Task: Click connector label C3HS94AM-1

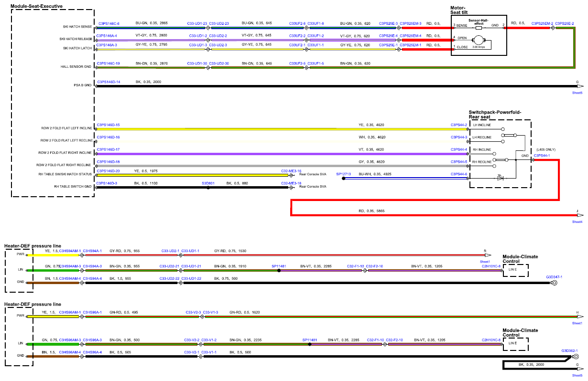Action: click(70, 250)
